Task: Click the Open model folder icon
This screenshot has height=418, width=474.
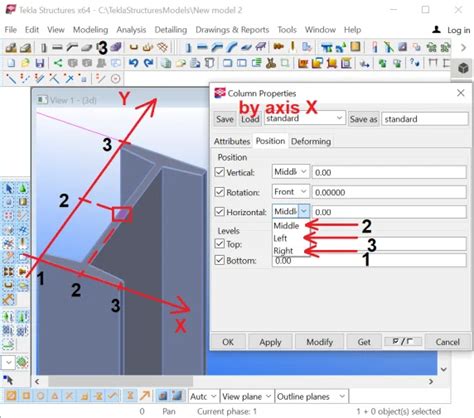Action: point(25,63)
